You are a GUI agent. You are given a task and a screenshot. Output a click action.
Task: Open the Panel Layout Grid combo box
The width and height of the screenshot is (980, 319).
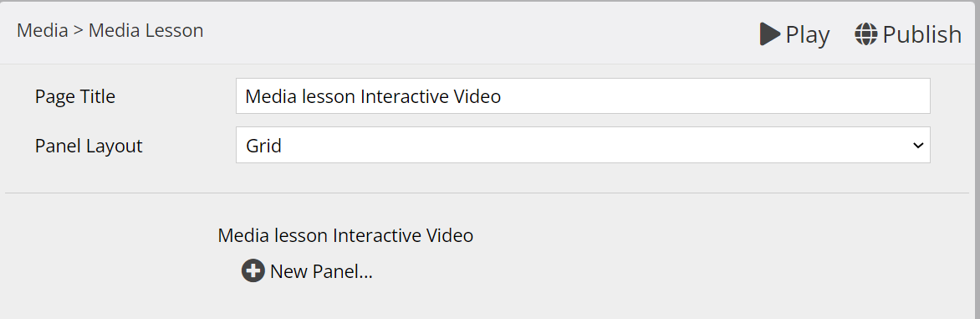(x=583, y=145)
